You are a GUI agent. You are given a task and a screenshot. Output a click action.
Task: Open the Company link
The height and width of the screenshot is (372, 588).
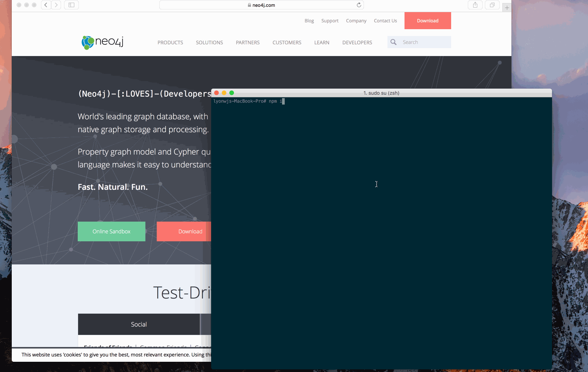pyautogui.click(x=356, y=21)
